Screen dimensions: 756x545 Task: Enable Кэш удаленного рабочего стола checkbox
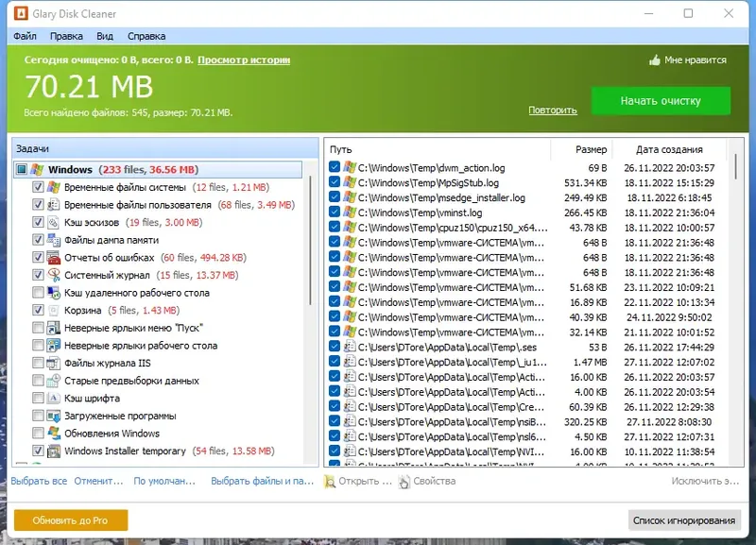38,293
